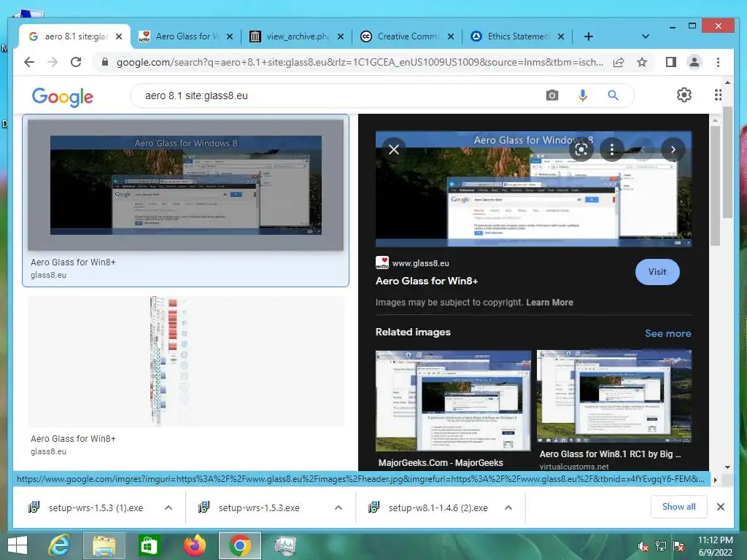
Task: Open File Explorer from taskbar
Action: point(104,545)
